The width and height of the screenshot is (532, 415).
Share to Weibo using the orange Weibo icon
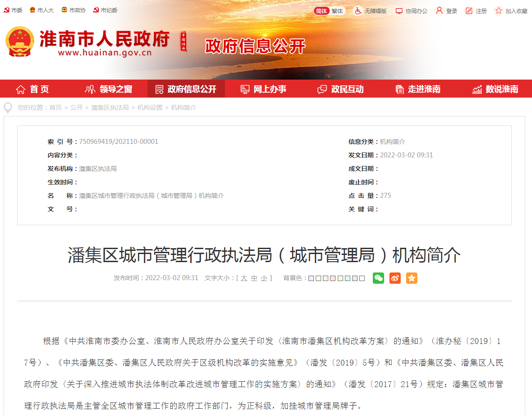pos(395,278)
